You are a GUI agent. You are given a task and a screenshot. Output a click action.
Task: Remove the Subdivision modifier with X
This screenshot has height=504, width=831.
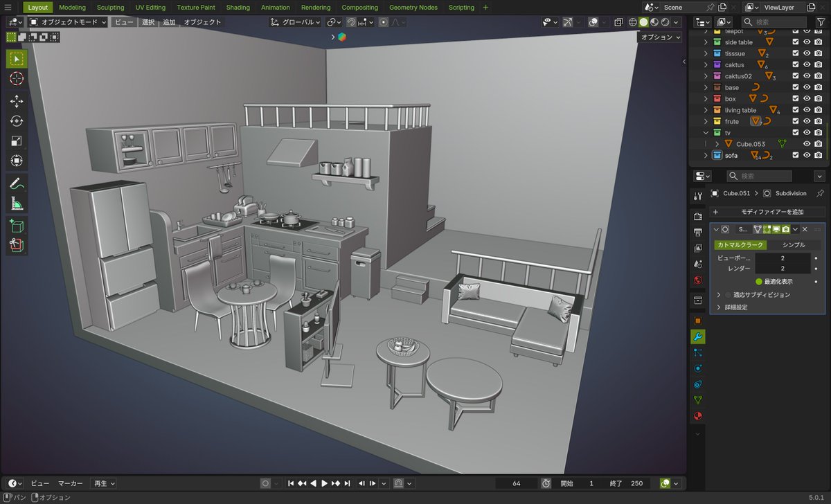pyautogui.click(x=805, y=229)
